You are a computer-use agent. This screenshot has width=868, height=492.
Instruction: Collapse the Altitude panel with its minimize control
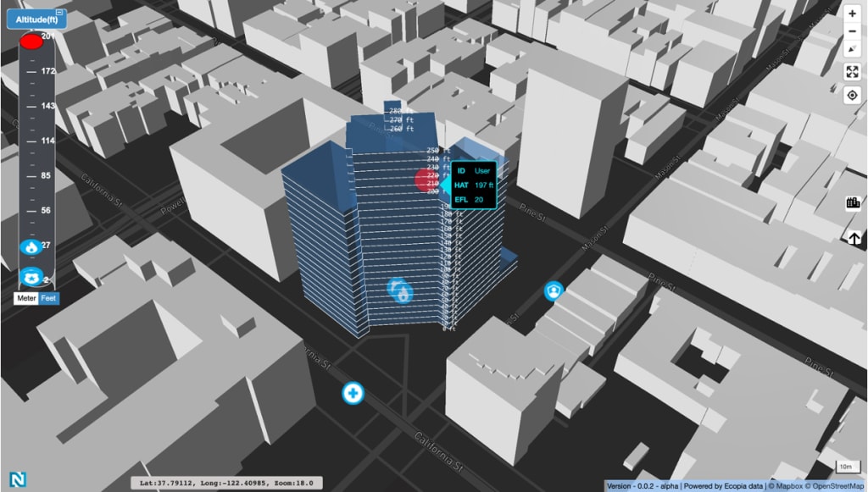pyautogui.click(x=59, y=12)
